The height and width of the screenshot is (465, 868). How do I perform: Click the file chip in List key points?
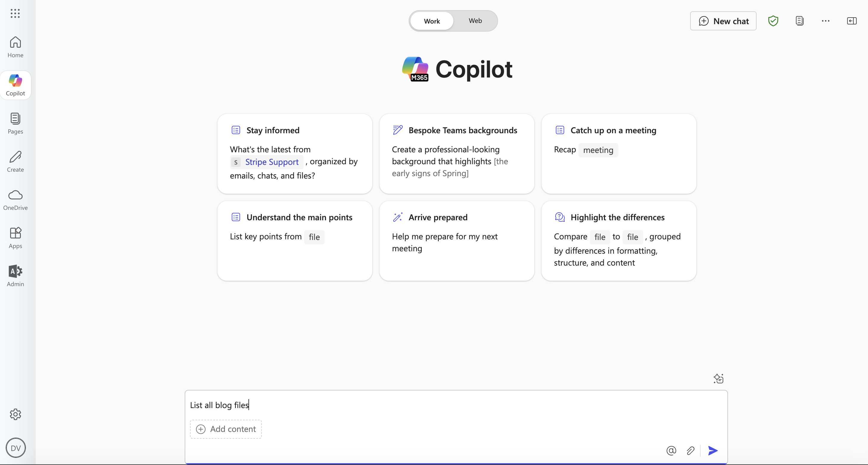(314, 237)
